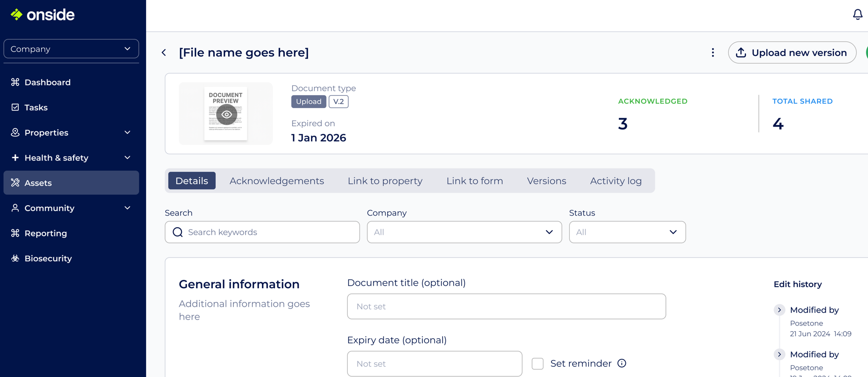Click the eye icon on document preview

coord(226,114)
